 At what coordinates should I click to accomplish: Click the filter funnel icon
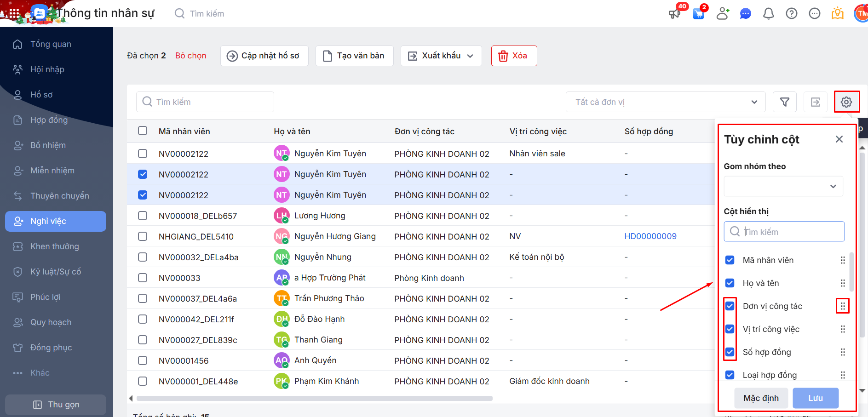coord(785,102)
